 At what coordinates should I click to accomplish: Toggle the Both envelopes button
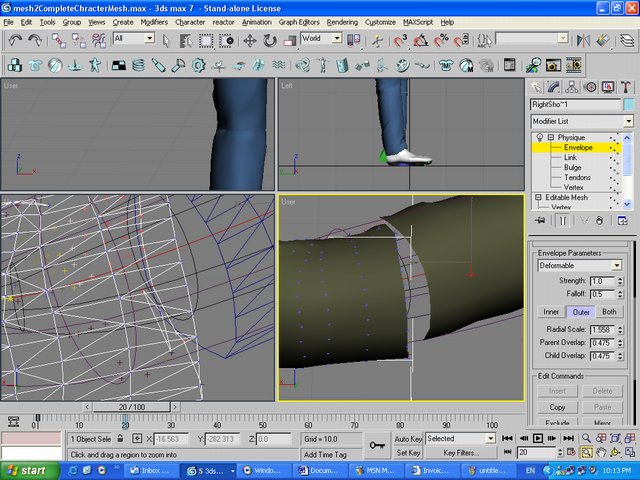click(609, 312)
